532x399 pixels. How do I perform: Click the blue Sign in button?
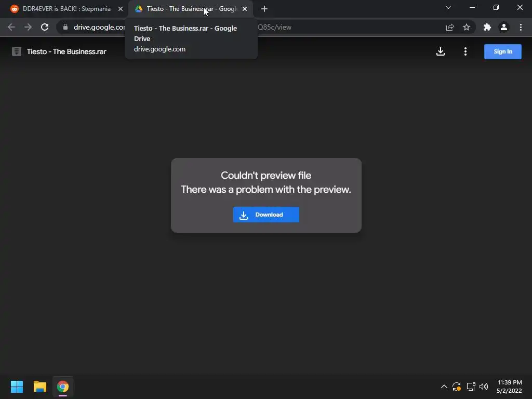click(x=503, y=51)
